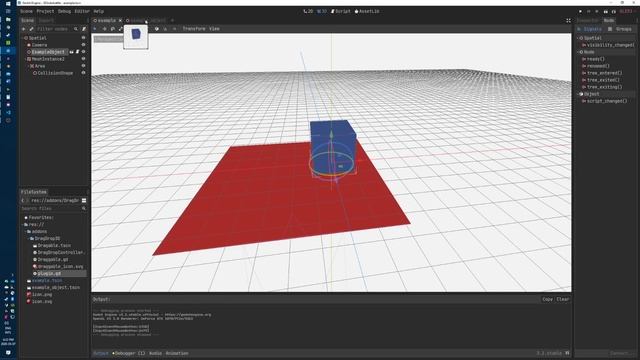
Task: Open the scene icon next to ExampleObject
Action: pos(72,52)
